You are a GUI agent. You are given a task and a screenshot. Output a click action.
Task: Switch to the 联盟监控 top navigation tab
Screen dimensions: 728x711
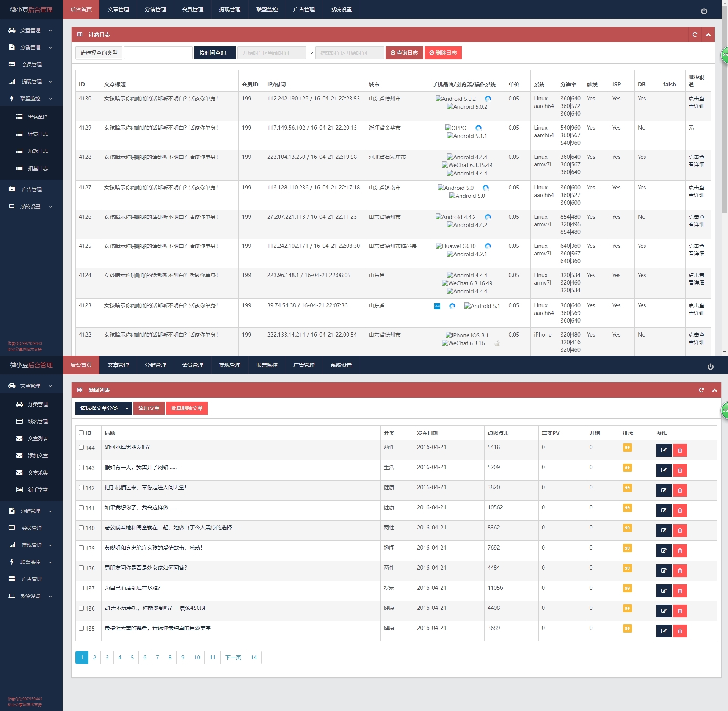click(x=267, y=9)
